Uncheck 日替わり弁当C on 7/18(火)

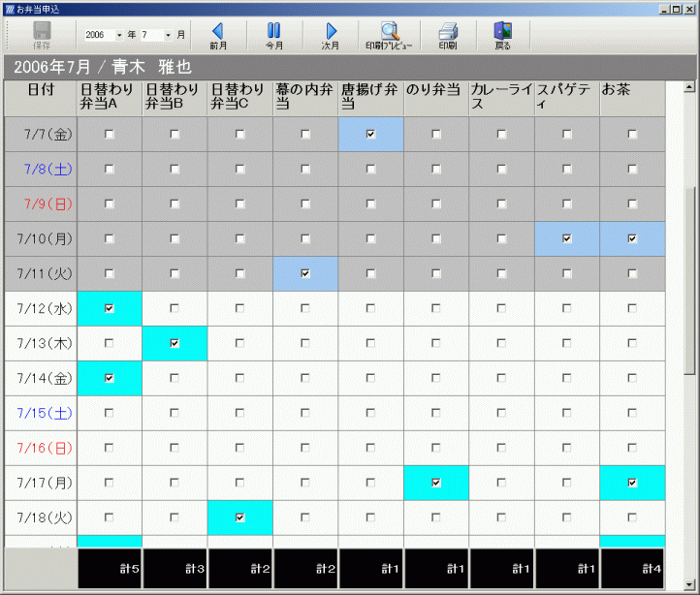[x=239, y=517]
